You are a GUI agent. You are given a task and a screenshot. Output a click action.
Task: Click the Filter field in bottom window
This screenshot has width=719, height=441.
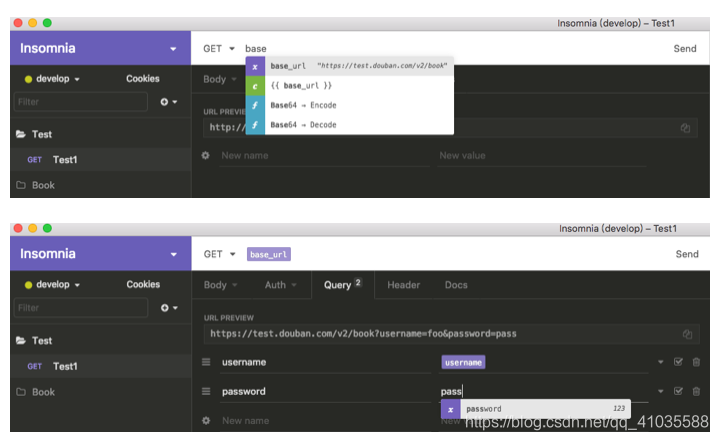81,308
